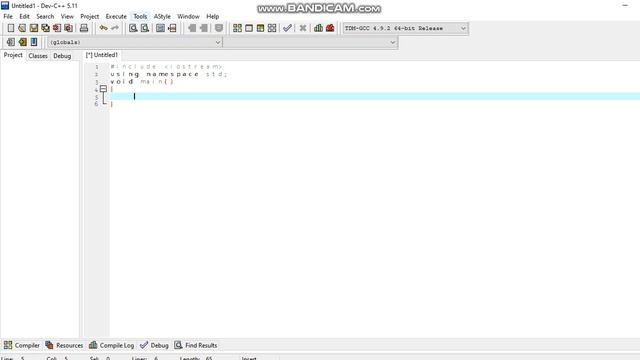Open the bottom Debug tab with the checkmark
The image size is (640, 360).
[154, 345]
